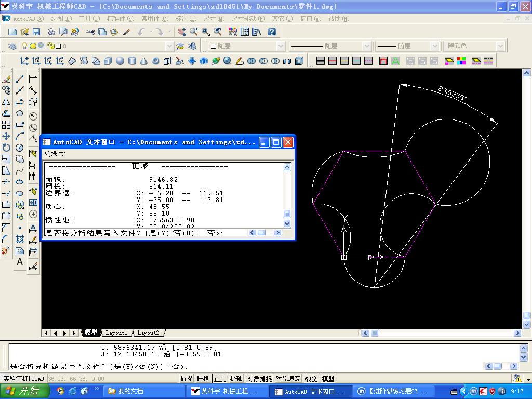
Task: Click the Help question mark icon
Action: (x=271, y=32)
